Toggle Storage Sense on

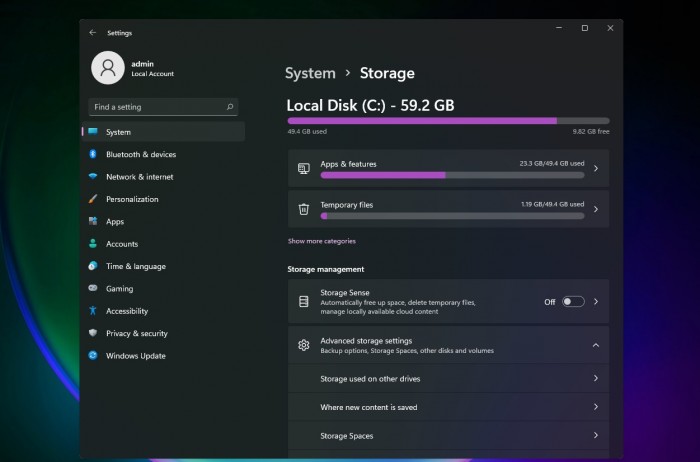[573, 301]
